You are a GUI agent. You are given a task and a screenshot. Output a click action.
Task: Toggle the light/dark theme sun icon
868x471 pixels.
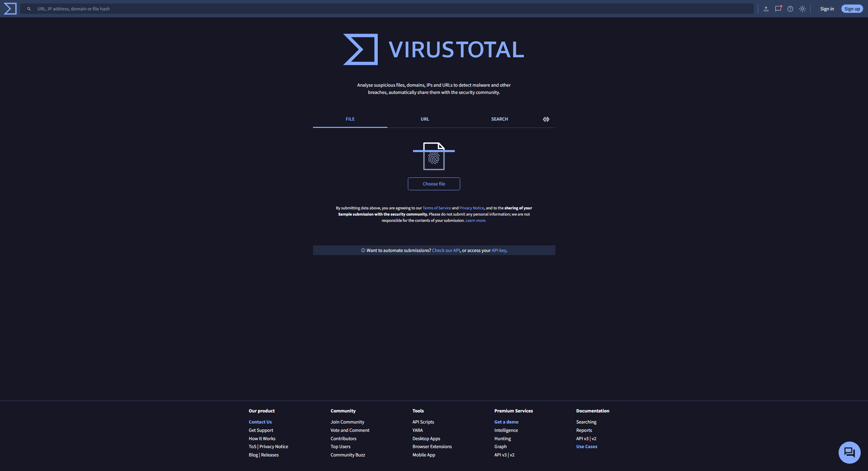(x=802, y=9)
